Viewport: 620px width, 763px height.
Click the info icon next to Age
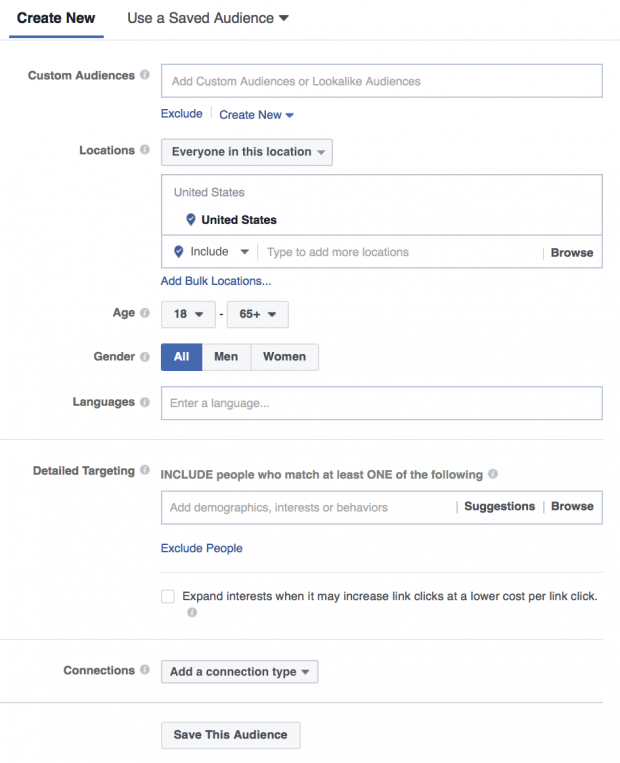coord(145,312)
